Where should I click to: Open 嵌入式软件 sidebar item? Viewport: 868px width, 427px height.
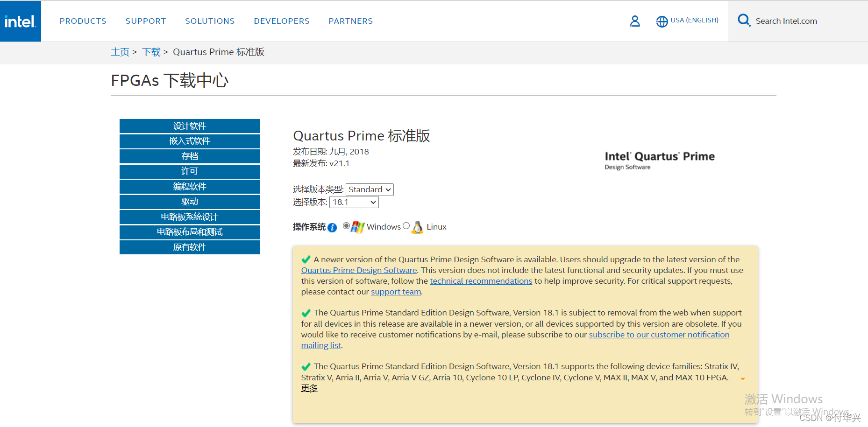coord(190,141)
